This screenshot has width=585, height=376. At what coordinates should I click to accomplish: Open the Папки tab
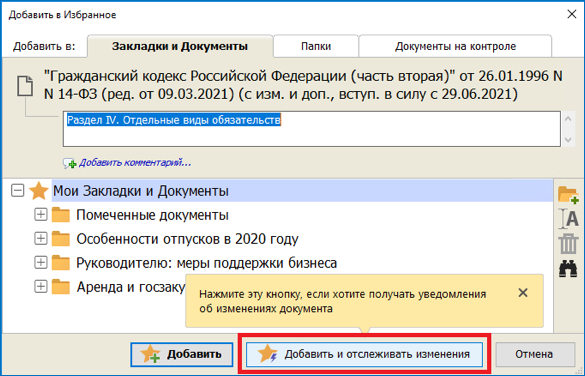[x=316, y=46]
